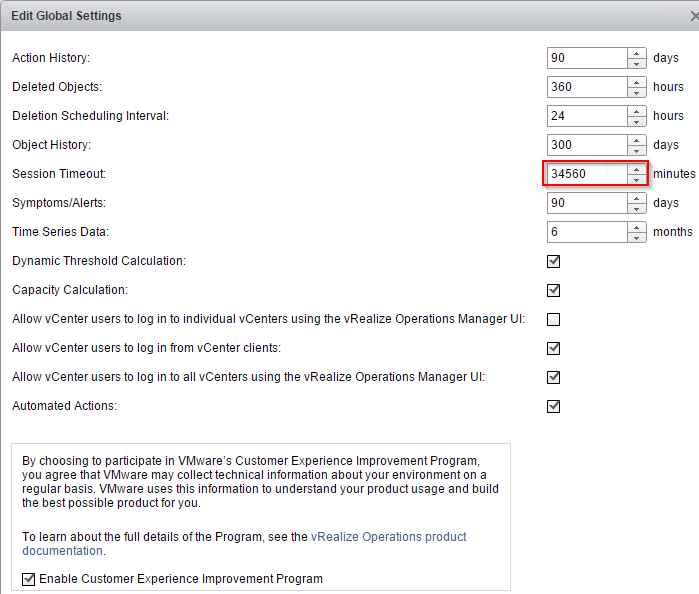699x594 pixels.
Task: Toggle Dynamic Threshold Calculation checkbox
Action: point(553,261)
